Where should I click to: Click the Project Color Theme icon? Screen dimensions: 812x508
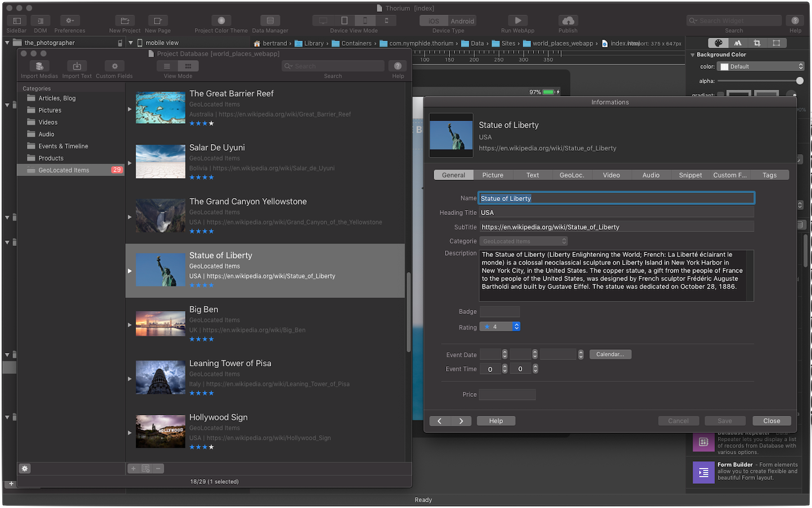tap(221, 21)
